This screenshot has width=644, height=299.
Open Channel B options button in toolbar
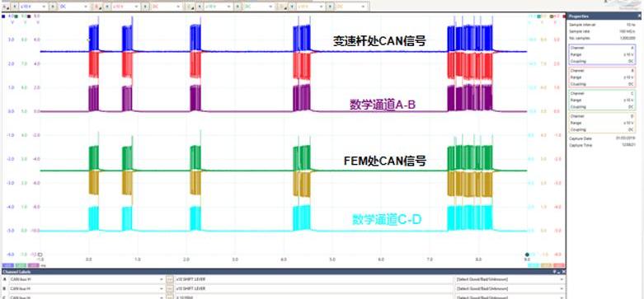coord(97,7)
